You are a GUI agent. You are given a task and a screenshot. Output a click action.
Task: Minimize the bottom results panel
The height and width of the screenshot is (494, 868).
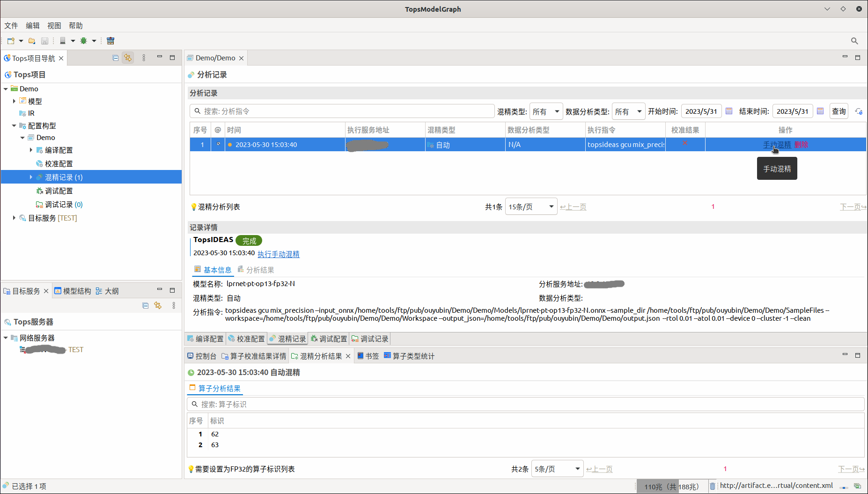click(x=845, y=355)
